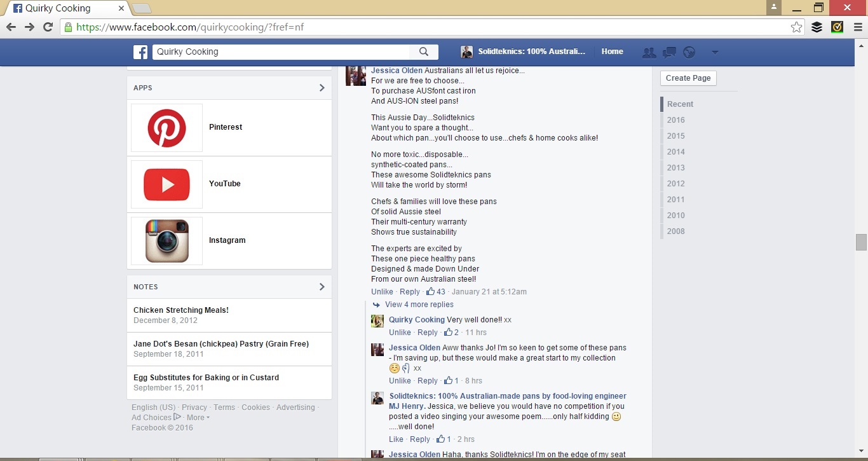The width and height of the screenshot is (868, 461).
Task: Click the green checkmark extension icon
Action: point(837,27)
